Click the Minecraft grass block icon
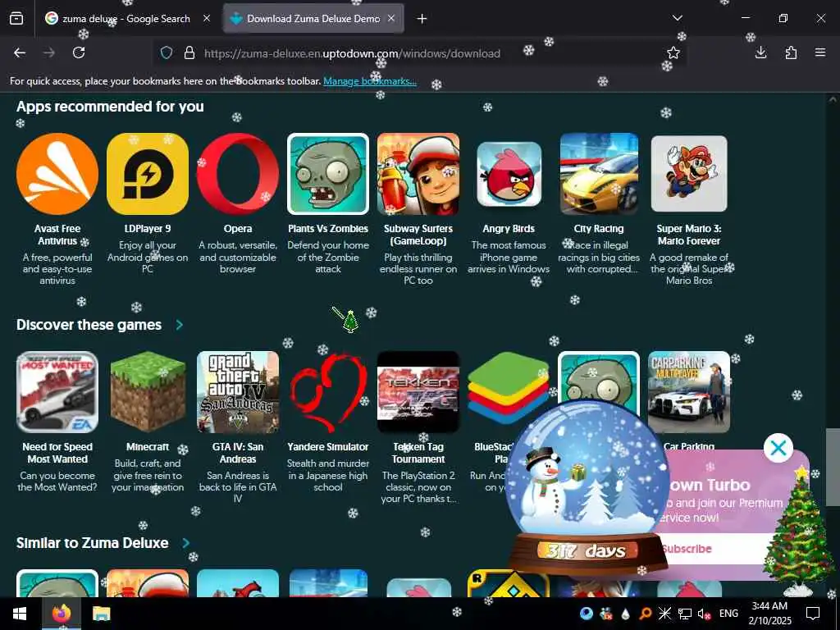Image resolution: width=840 pixels, height=630 pixels. pyautogui.click(x=148, y=392)
